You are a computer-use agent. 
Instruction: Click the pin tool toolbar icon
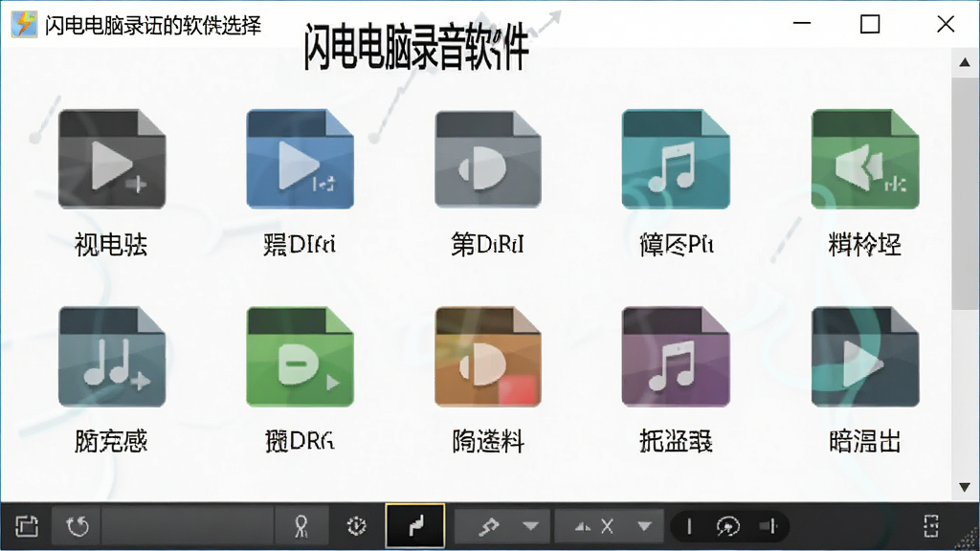click(488, 526)
